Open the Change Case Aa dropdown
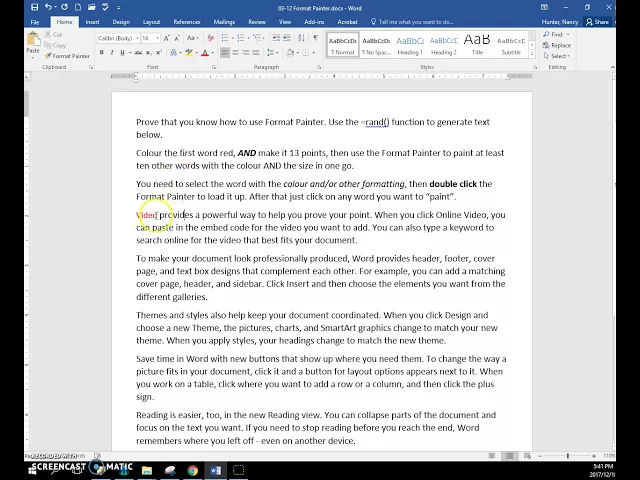 [x=193, y=38]
